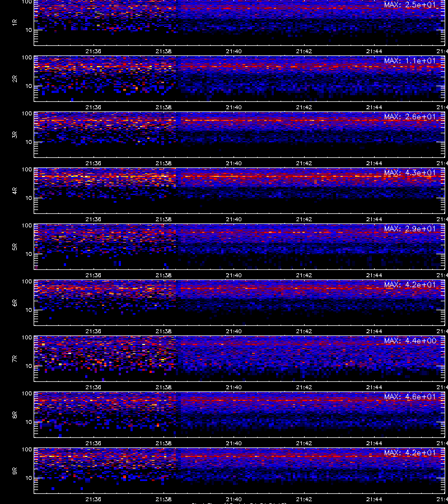Select the 'MAX: 2.9e+01' annotation

pyautogui.click(x=410, y=228)
